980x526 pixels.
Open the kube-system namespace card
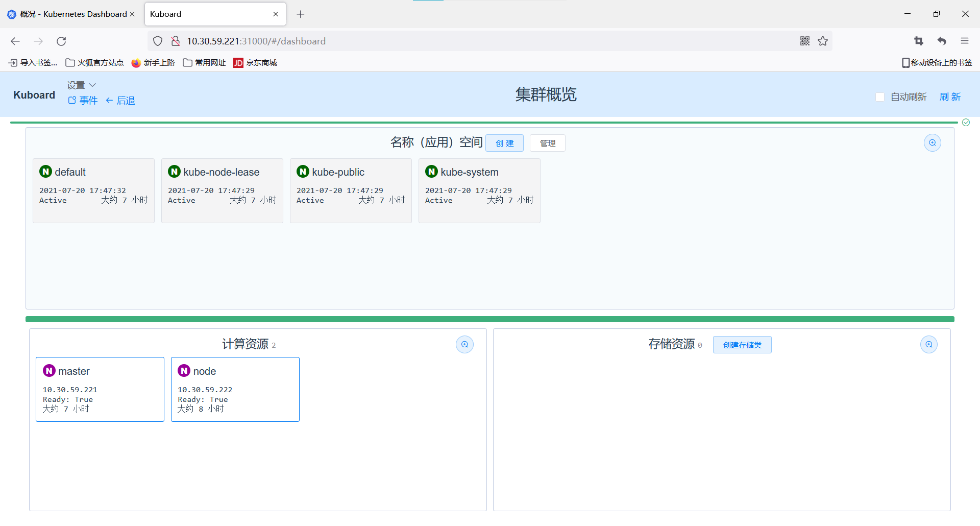[479, 190]
